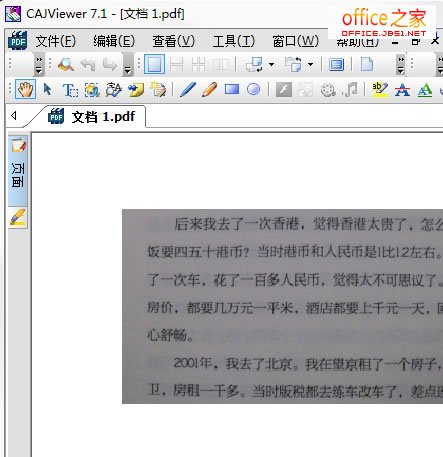Expand first toolbar overflow chevron at left
Viewport: 443px width, 457px height.
(x=39, y=64)
